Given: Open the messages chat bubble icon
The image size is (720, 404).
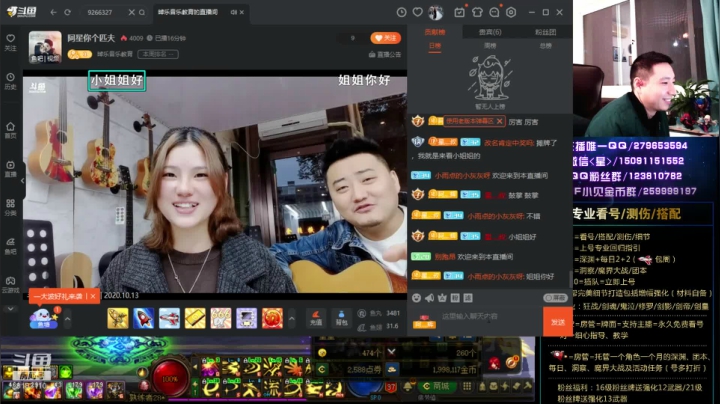Looking at the screenshot, I should click(x=494, y=12).
